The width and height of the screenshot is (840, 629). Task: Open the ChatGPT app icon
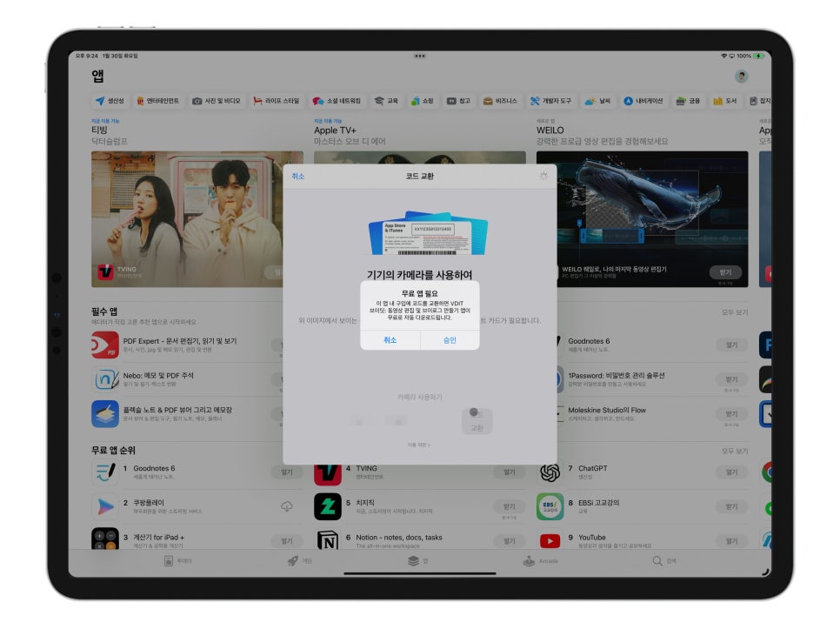tap(550, 472)
